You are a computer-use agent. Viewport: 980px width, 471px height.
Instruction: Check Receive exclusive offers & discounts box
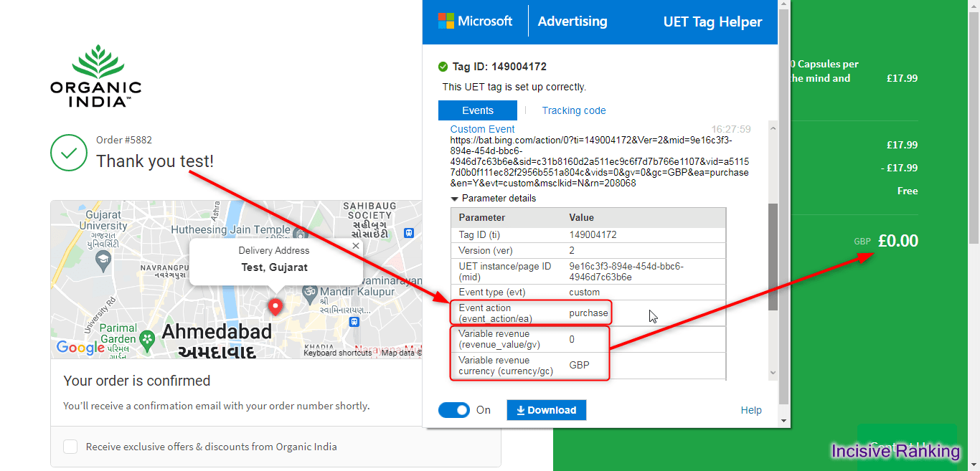70,447
